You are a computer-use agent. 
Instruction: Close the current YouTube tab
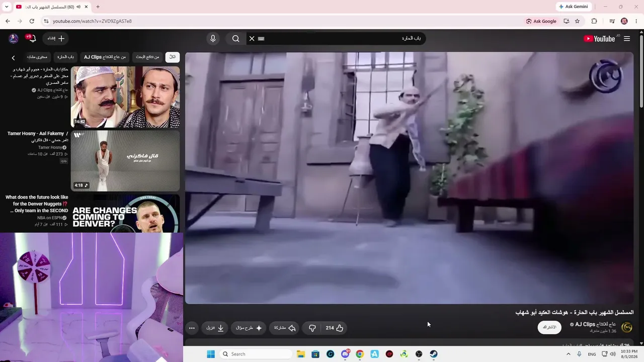pos(86,7)
